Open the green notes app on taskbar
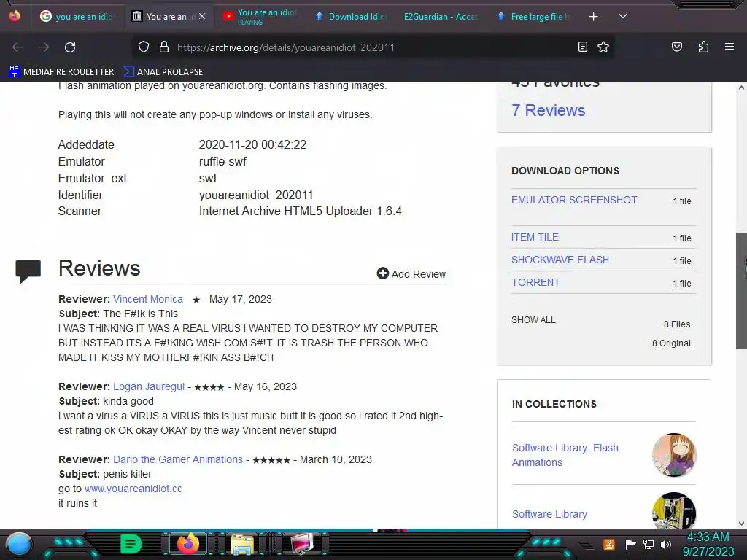The height and width of the screenshot is (560, 747). (131, 544)
